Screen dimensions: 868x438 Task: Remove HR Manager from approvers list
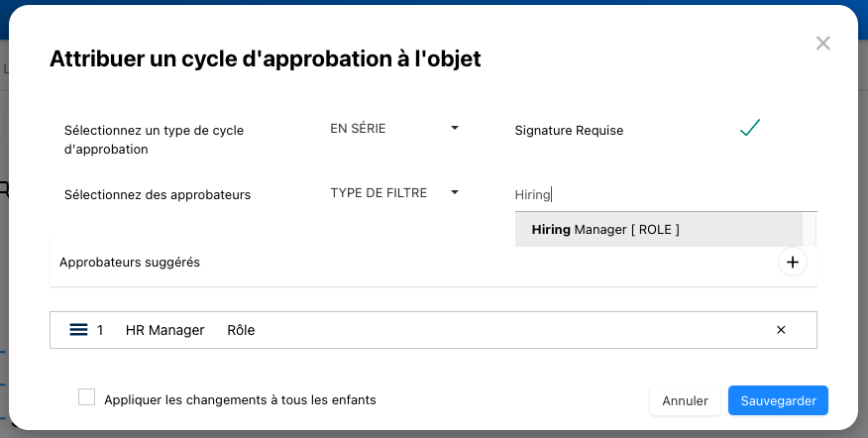[781, 330]
